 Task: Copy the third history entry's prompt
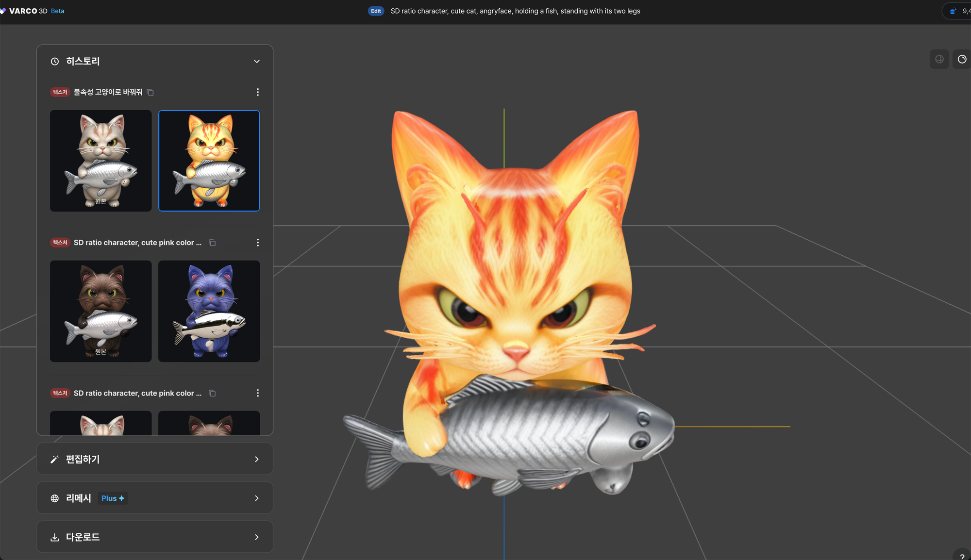(x=212, y=393)
